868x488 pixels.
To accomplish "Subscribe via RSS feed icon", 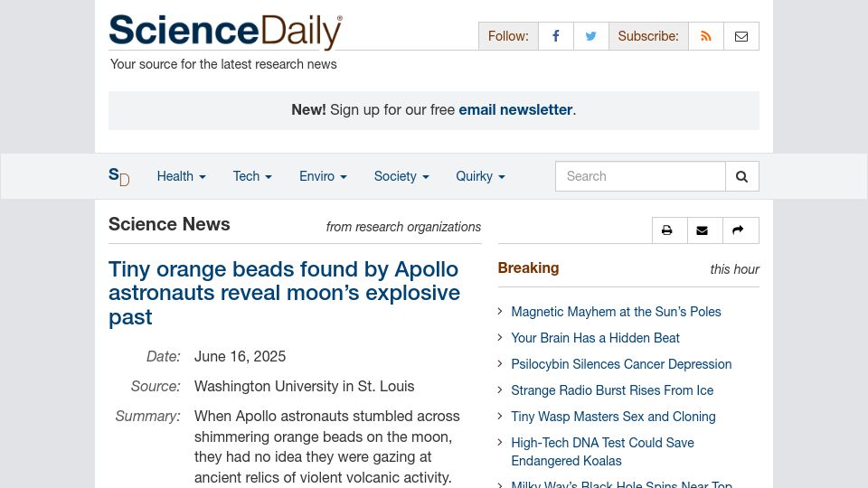I will point(706,36).
